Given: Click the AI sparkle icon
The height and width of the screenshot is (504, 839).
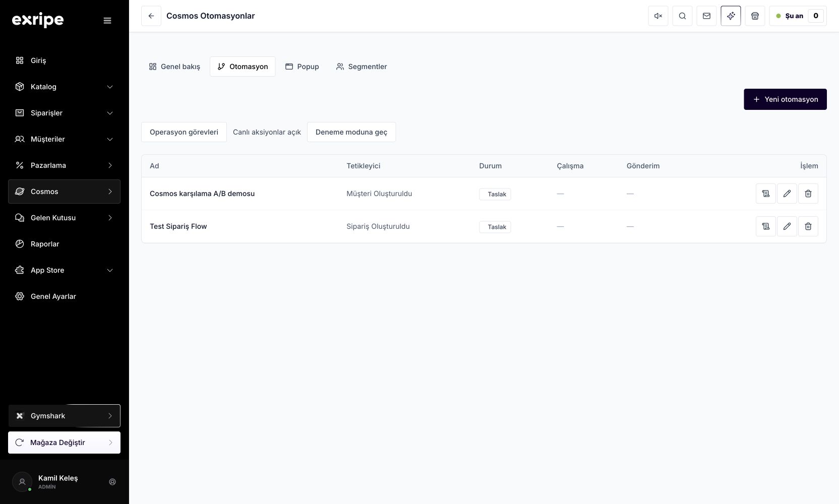Looking at the screenshot, I should [731, 16].
